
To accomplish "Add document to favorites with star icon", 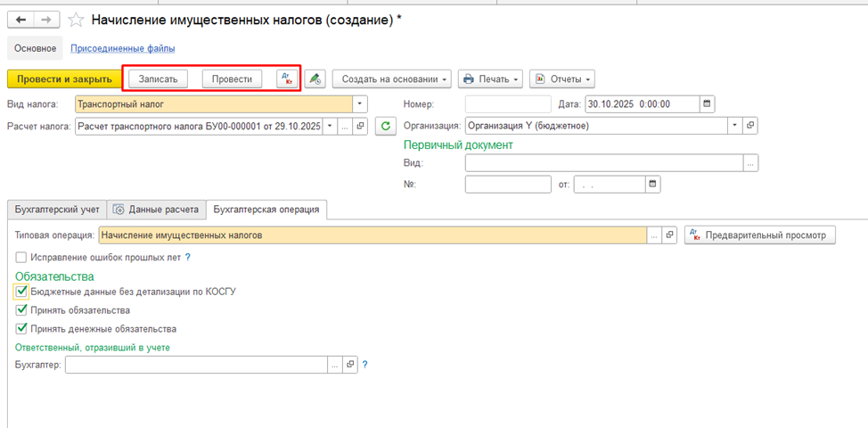I will (x=75, y=20).
